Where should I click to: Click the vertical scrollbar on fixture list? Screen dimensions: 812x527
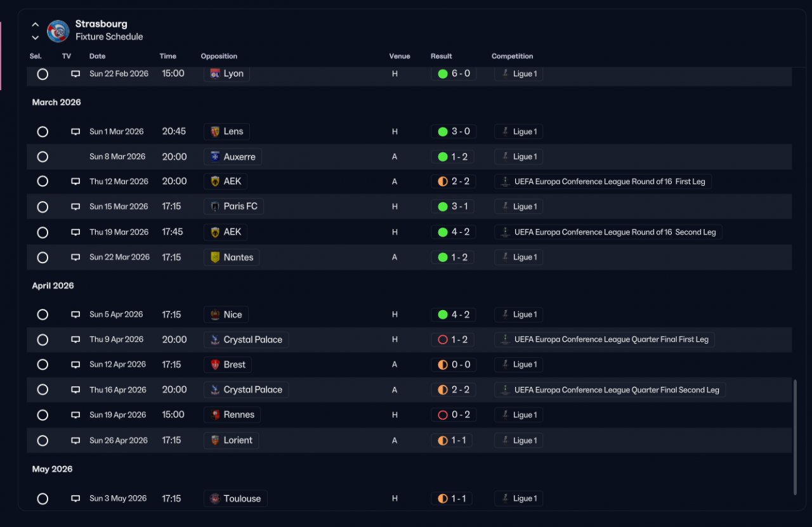[795, 437]
